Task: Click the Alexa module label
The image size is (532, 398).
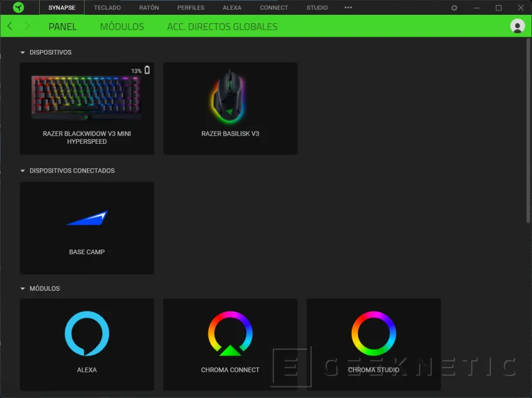Action: (x=87, y=370)
